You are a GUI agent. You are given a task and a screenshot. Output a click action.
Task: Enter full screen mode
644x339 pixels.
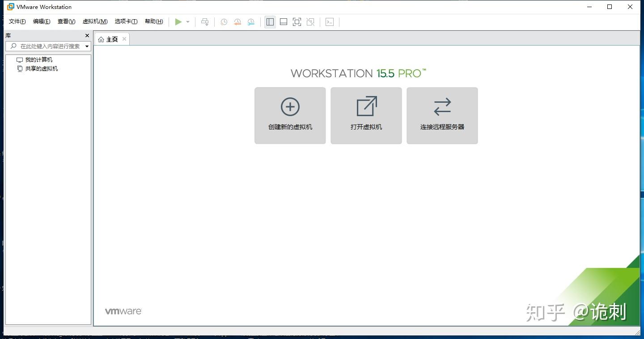(x=297, y=21)
